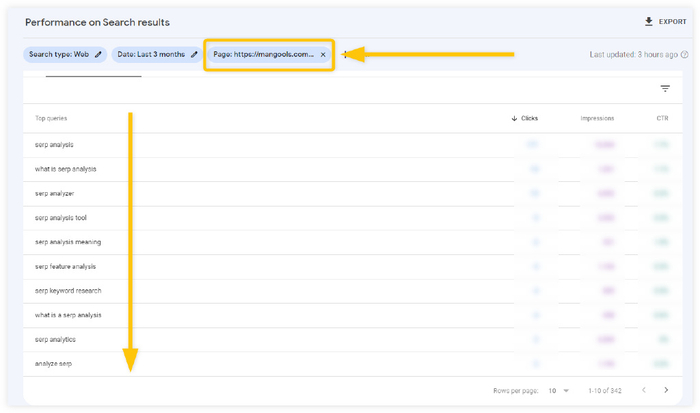Open the "serp analyzer" query row
Screen dimensions: 700x413
pyautogui.click(x=54, y=193)
